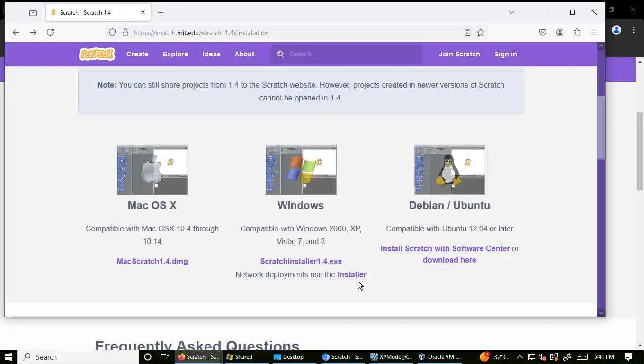Open the network deployment installer link
This screenshot has height=364, width=644.
point(352,274)
